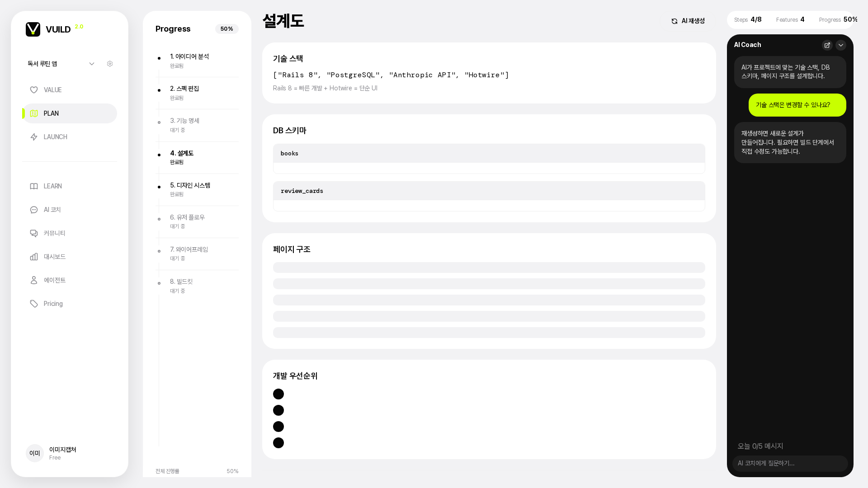Select step 3. 기능 명세
868x488 pixels.
197,125
